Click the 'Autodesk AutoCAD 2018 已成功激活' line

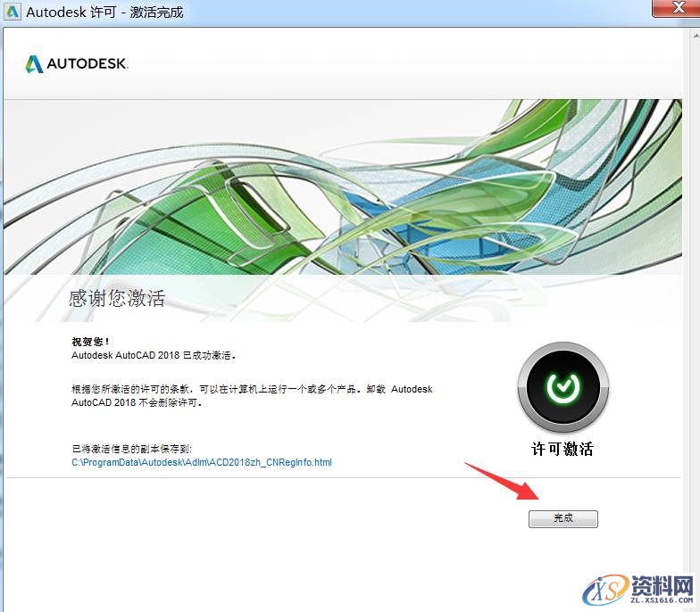pyautogui.click(x=154, y=355)
